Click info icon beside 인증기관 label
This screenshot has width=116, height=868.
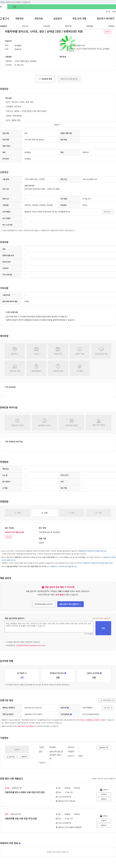click(x=68, y=708)
